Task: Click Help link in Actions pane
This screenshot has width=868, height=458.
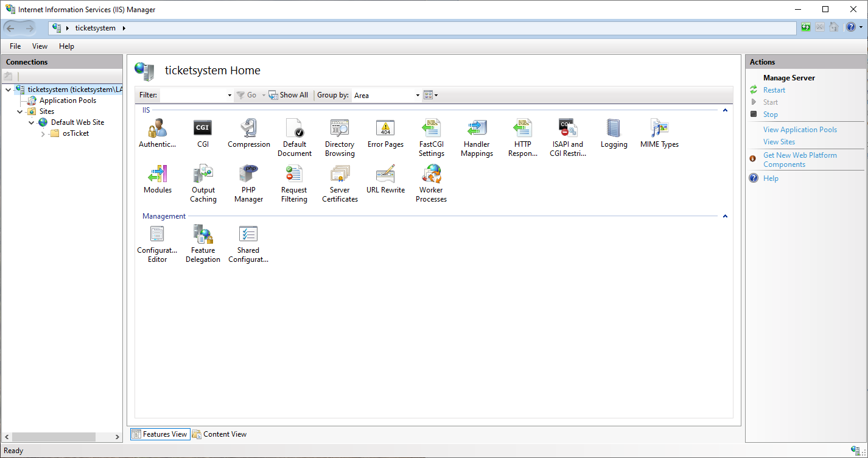Action: tap(771, 178)
